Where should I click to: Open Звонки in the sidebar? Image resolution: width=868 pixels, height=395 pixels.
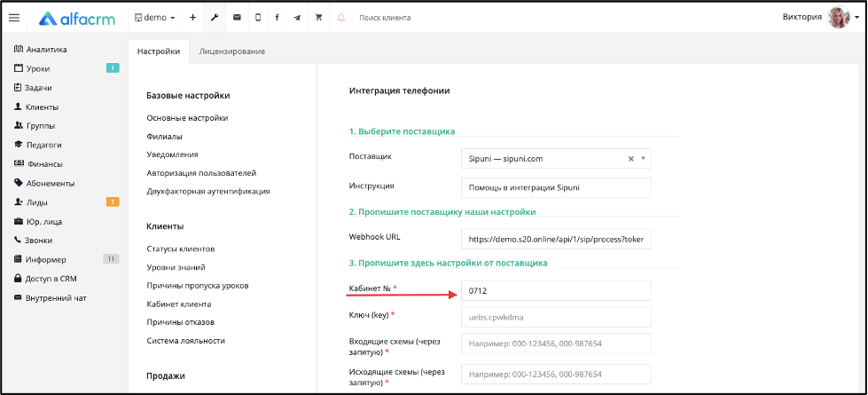pyautogui.click(x=37, y=241)
